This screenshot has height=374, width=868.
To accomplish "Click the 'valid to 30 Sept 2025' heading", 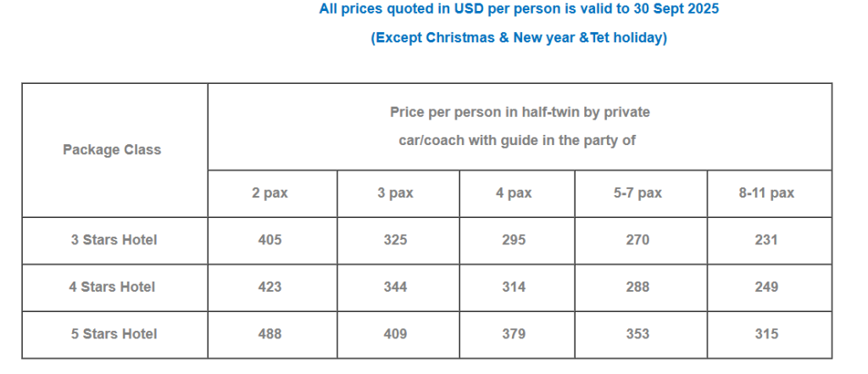I will (519, 9).
